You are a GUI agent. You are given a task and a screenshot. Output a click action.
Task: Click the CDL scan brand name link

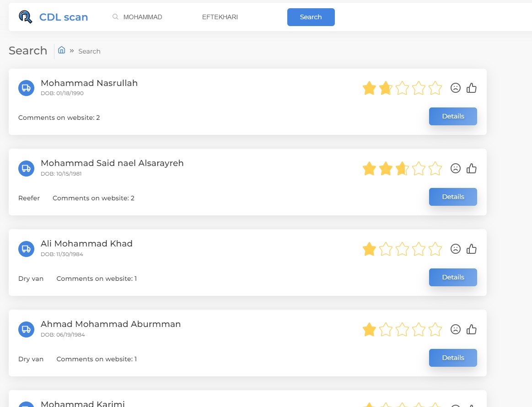[x=64, y=17]
